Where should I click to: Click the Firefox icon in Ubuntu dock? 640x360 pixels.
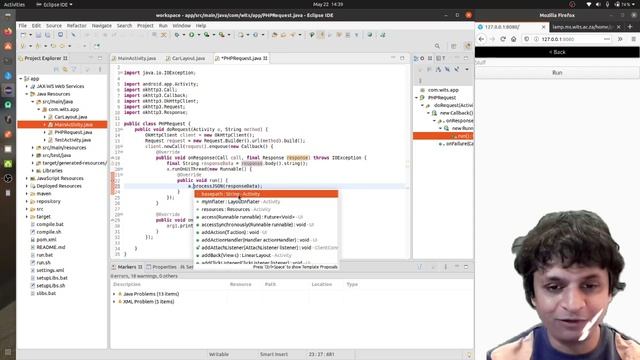click(8, 31)
